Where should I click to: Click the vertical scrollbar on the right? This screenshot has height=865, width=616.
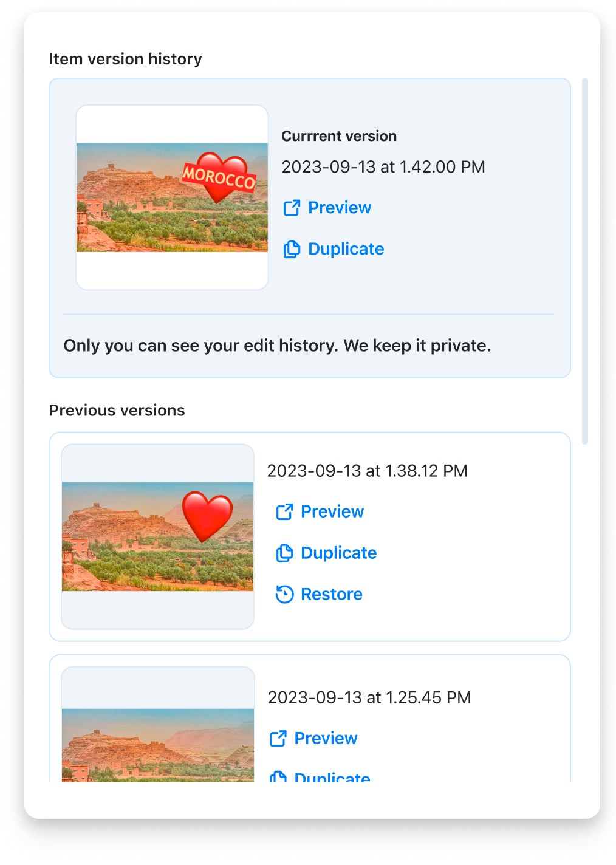click(584, 261)
